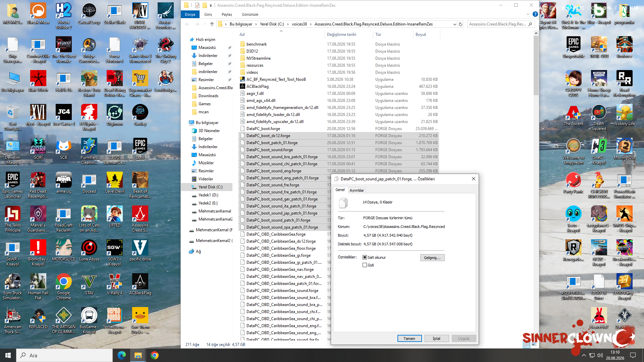This screenshot has width=644, height=362.
Task: Expand the address bar history dropdown
Action: click(454, 24)
